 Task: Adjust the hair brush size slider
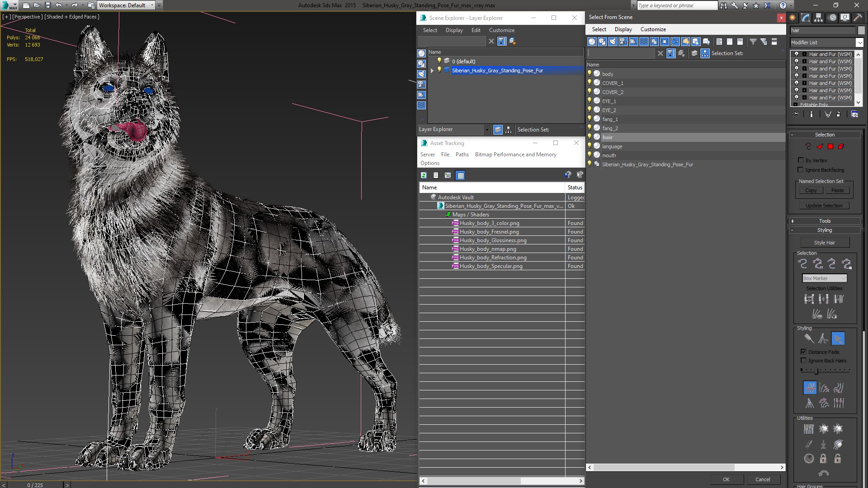click(817, 371)
